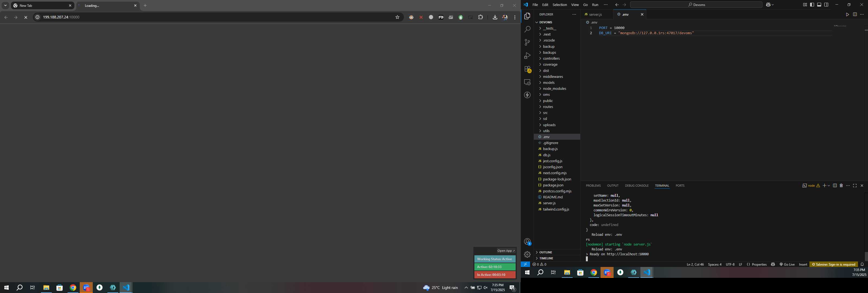The width and height of the screenshot is (868, 293).
Task: Customize layout icon in VS Code title bar
Action: [805, 5]
